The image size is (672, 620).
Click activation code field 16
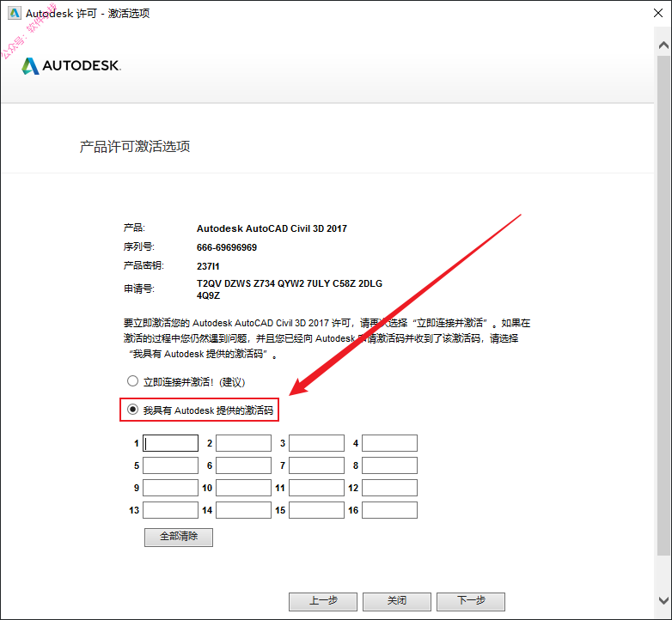point(389,510)
